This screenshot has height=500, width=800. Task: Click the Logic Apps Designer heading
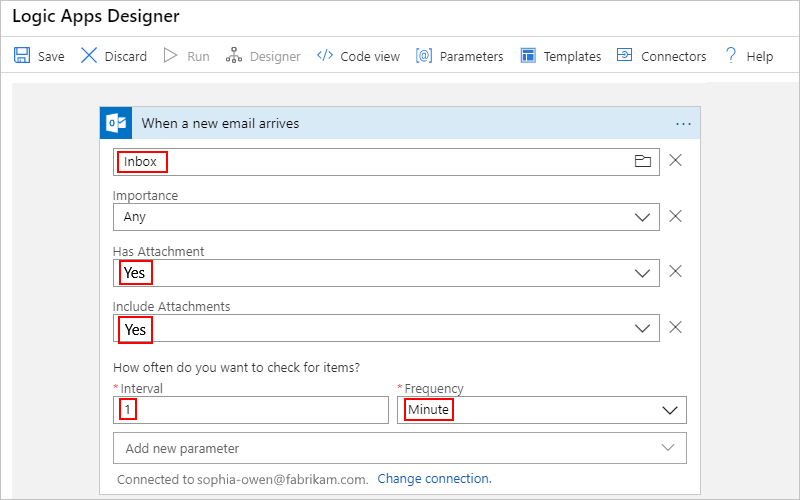96,16
